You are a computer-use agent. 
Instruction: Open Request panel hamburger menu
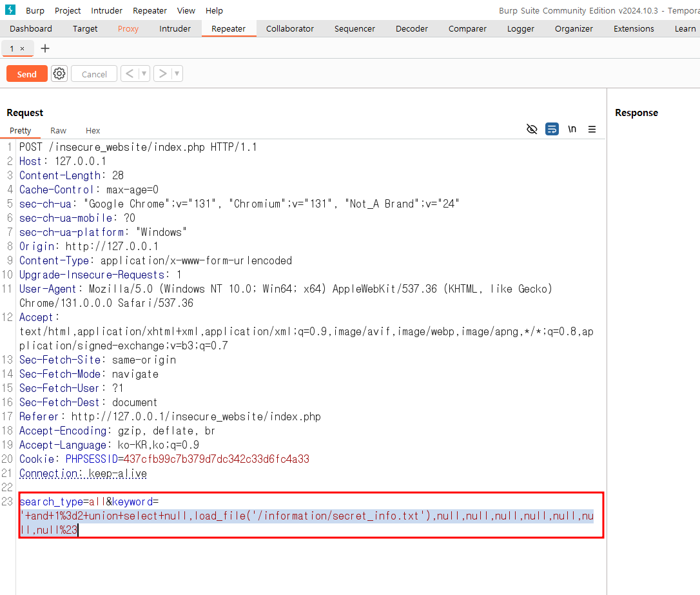592,130
